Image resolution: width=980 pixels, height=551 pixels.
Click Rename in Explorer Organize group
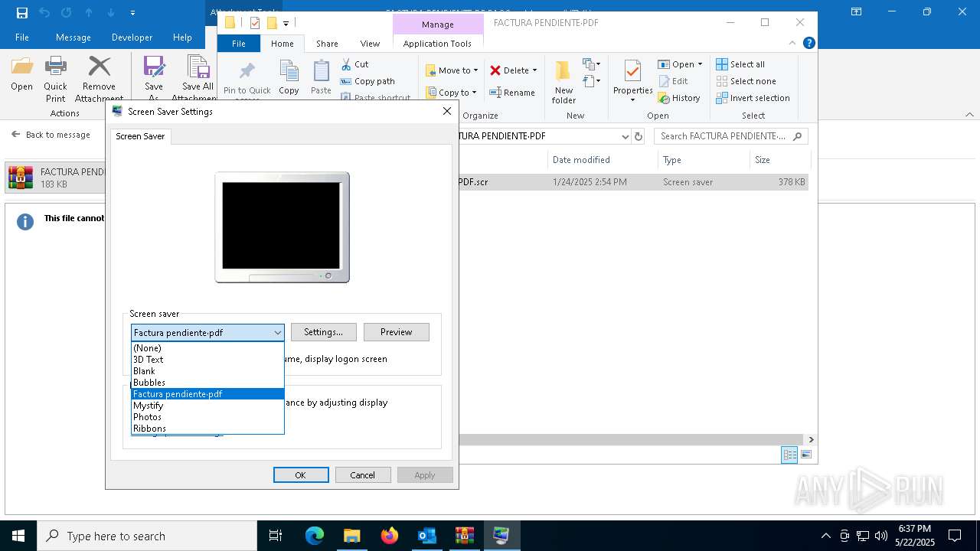[512, 93]
